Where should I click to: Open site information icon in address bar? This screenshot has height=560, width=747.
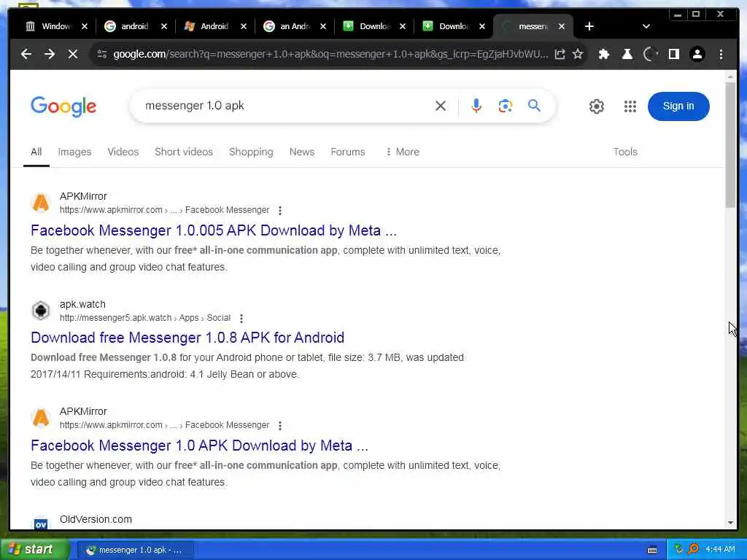[x=102, y=54]
